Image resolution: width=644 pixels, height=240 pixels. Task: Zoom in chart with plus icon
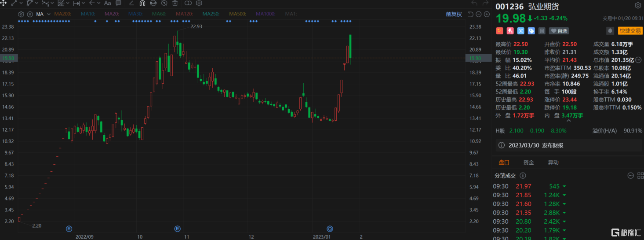[487, 14]
